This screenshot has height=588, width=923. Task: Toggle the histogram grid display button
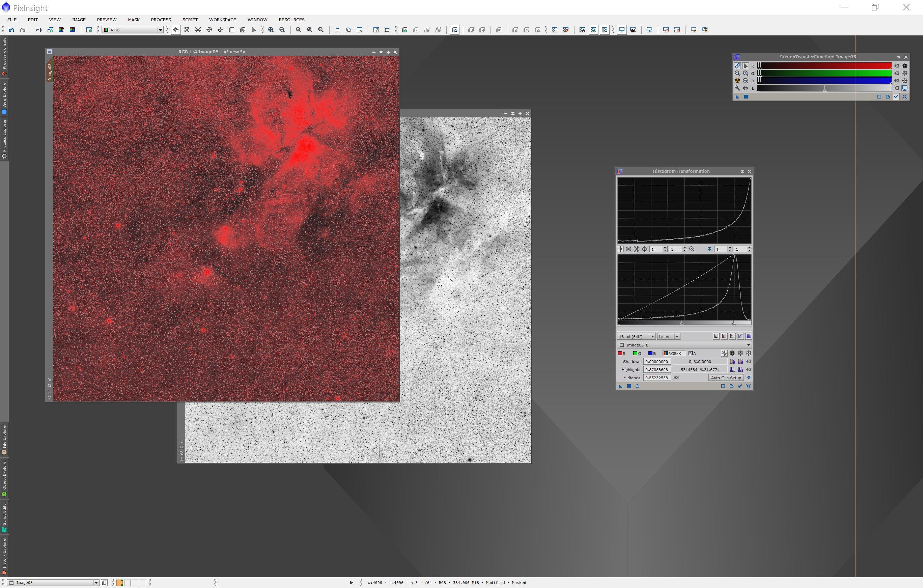748,337
